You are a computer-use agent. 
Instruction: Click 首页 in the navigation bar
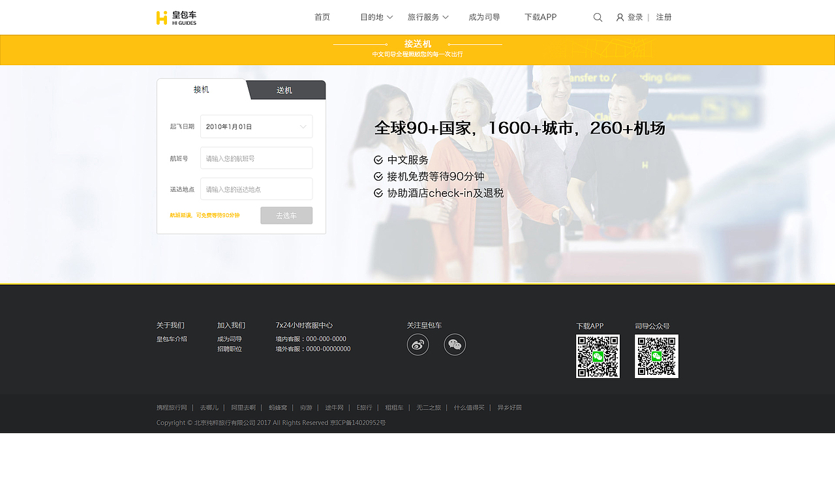pyautogui.click(x=322, y=17)
